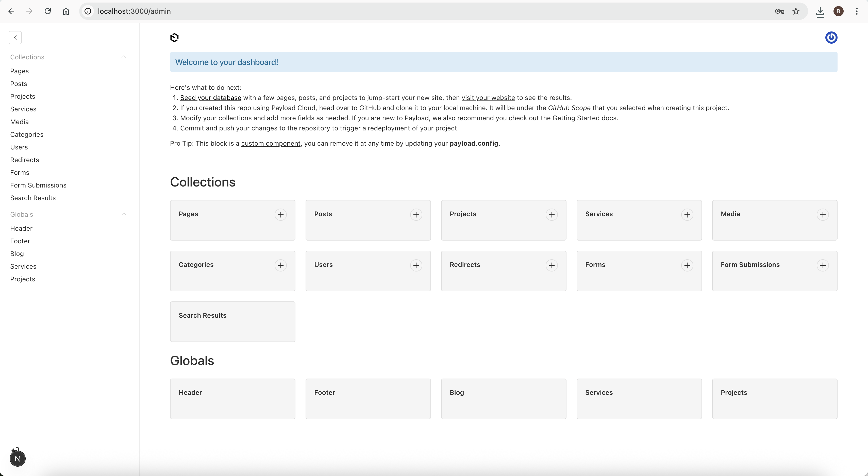Click the Next.js dev tools badge
Image resolution: width=868 pixels, height=476 pixels.
click(18, 458)
